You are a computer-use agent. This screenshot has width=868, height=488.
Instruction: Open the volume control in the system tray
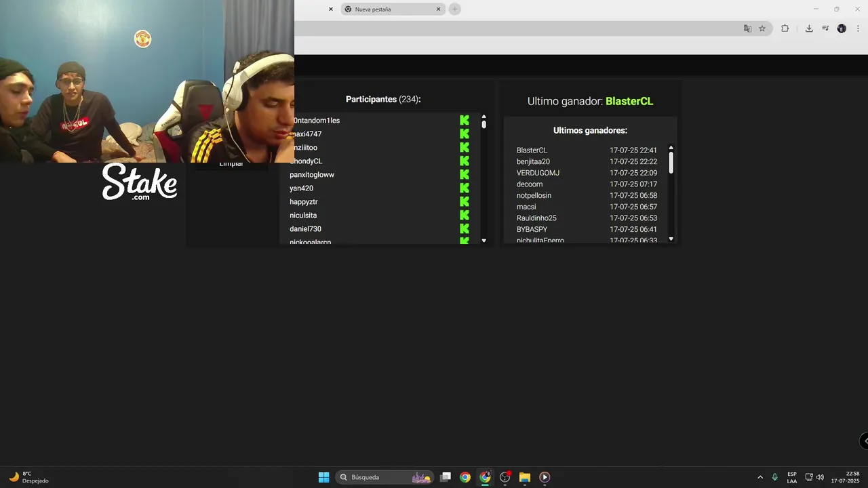pyautogui.click(x=820, y=477)
